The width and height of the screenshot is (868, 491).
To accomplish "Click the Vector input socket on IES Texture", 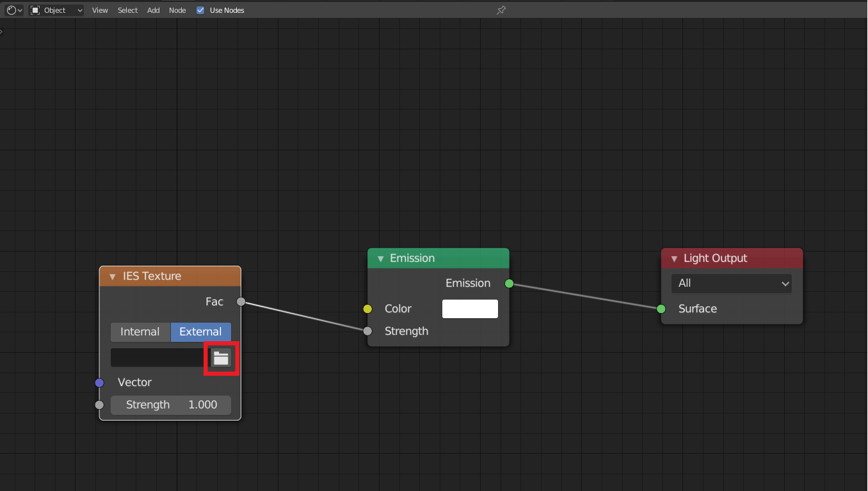I will 99,382.
